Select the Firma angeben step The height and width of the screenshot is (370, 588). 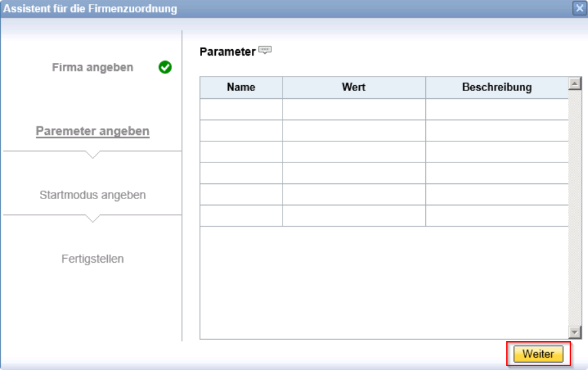click(93, 67)
